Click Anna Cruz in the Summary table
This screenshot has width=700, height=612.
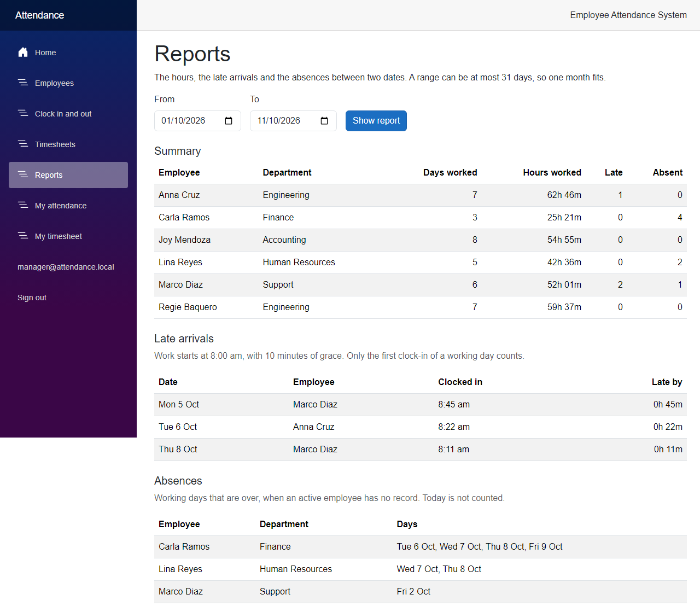pyautogui.click(x=179, y=195)
